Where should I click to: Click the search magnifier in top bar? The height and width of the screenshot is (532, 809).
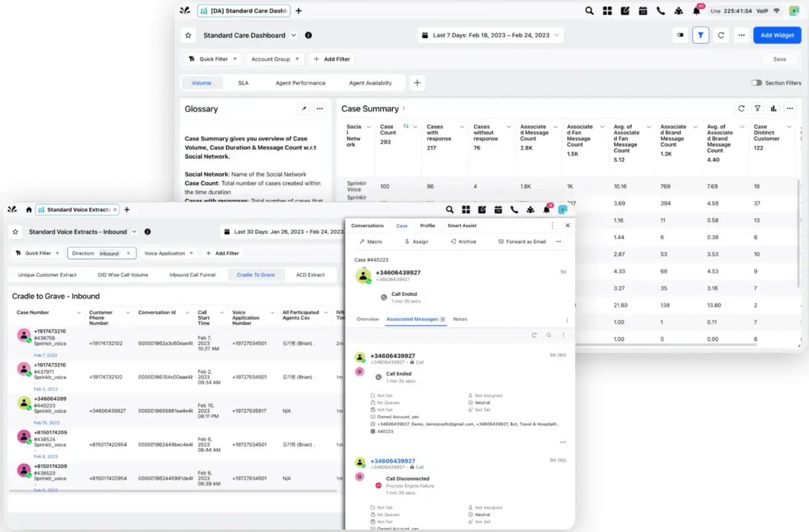point(589,10)
